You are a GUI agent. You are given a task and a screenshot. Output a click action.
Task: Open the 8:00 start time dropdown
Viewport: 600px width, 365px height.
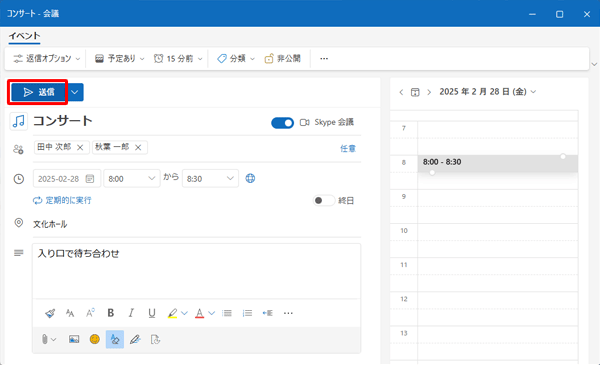[x=132, y=179]
